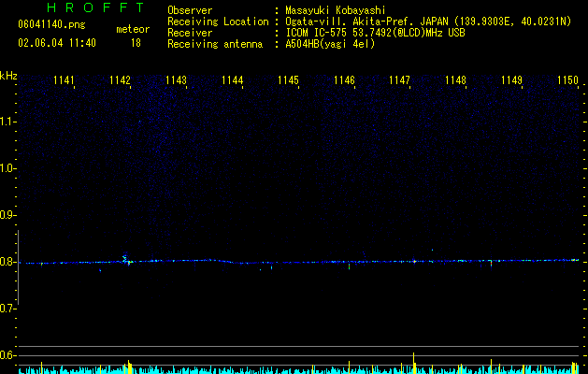Click time marker 1144
This screenshot has height=374, width=588.
tap(232, 80)
